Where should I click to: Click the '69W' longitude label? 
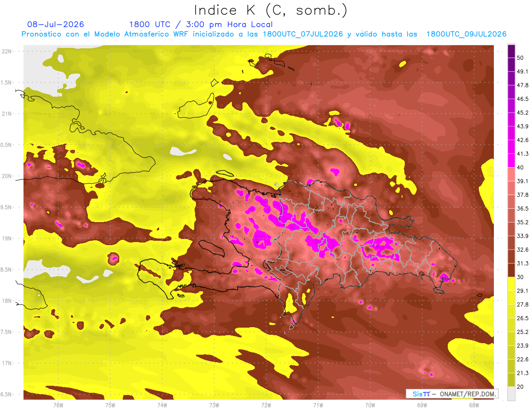click(x=422, y=405)
